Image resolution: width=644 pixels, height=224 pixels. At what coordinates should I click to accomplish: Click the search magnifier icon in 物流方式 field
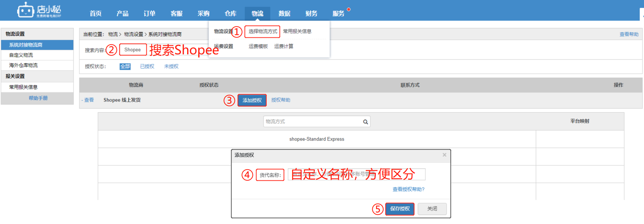tap(365, 122)
